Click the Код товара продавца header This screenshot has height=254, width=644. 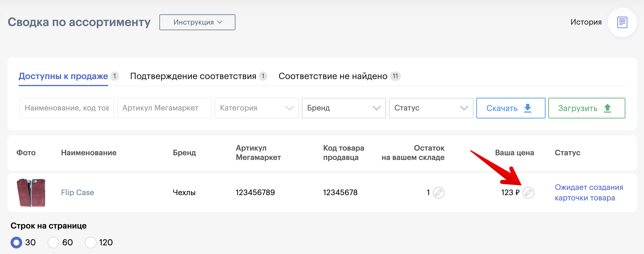(x=344, y=153)
